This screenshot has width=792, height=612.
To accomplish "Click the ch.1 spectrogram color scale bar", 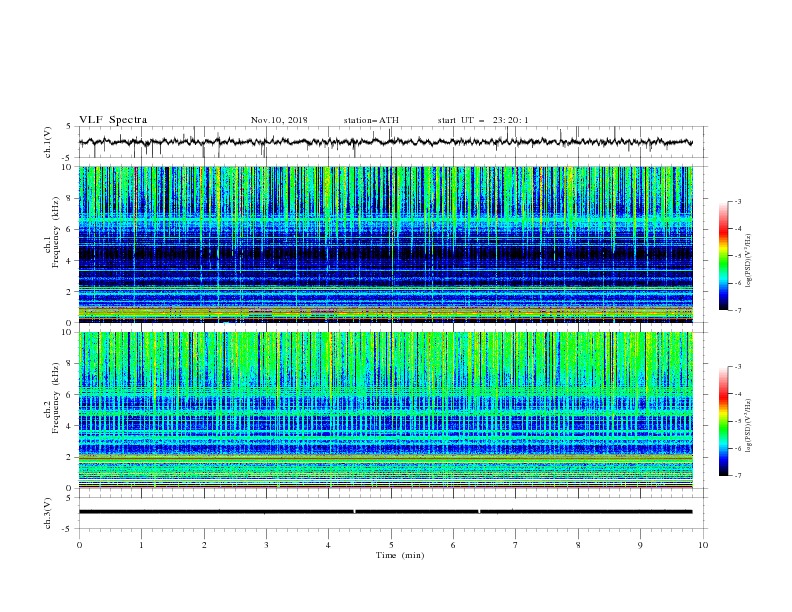I will click(724, 256).
